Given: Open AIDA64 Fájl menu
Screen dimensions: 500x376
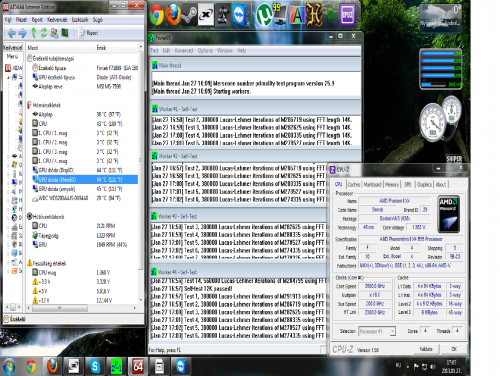Looking at the screenshot, I should coord(8,20).
